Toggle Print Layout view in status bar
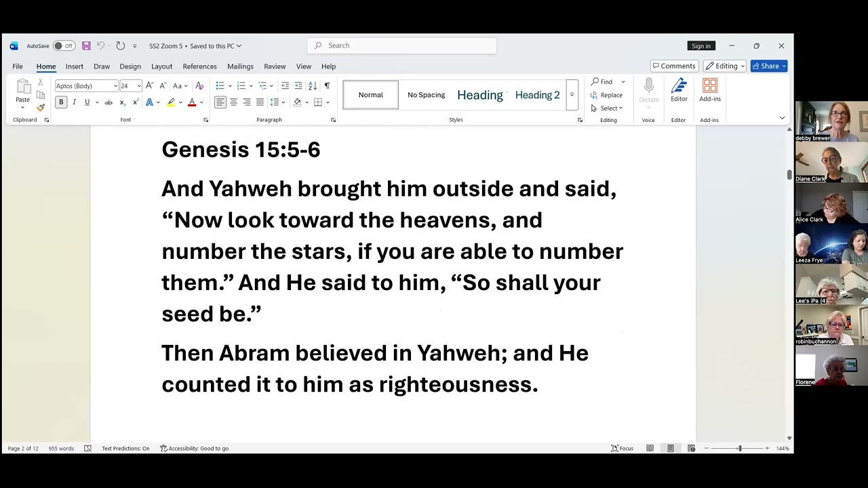The height and width of the screenshot is (488, 868). tap(671, 448)
